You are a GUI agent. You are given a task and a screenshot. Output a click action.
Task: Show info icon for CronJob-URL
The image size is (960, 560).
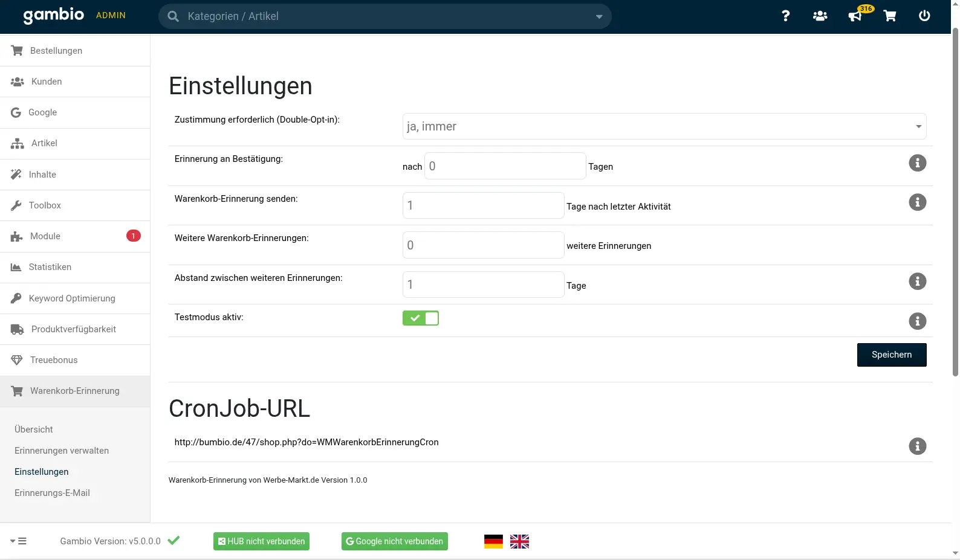coord(917,446)
